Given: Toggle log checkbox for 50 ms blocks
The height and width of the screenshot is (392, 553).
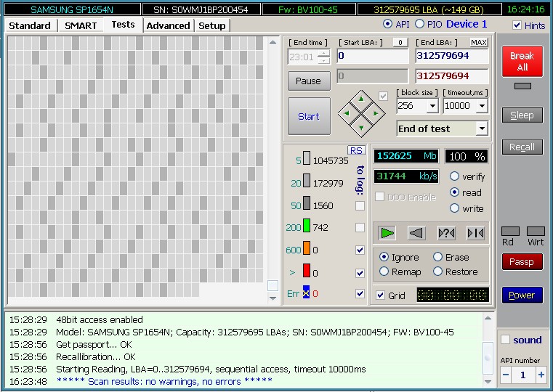Looking at the screenshot, I should 360,205.
